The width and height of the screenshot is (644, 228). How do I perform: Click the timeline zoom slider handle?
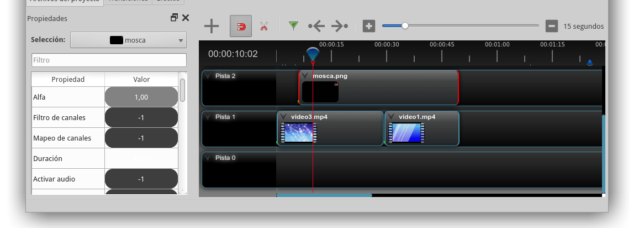(405, 25)
